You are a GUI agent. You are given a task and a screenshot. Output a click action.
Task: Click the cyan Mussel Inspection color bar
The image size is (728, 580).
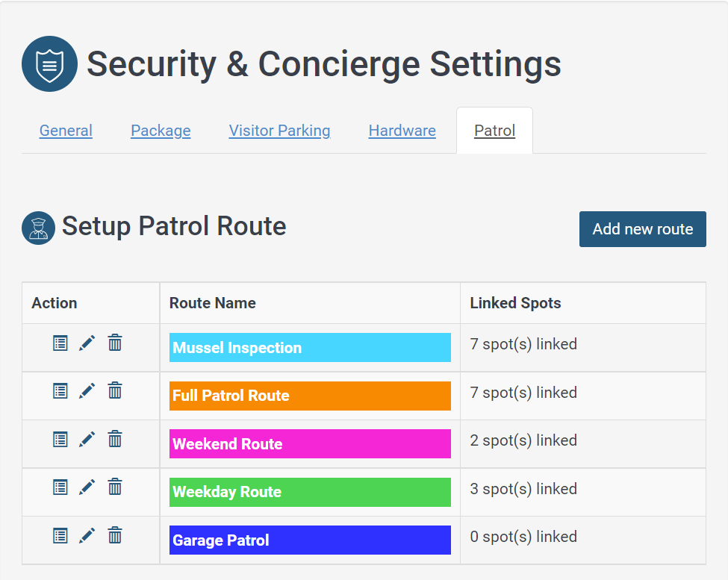coord(310,348)
